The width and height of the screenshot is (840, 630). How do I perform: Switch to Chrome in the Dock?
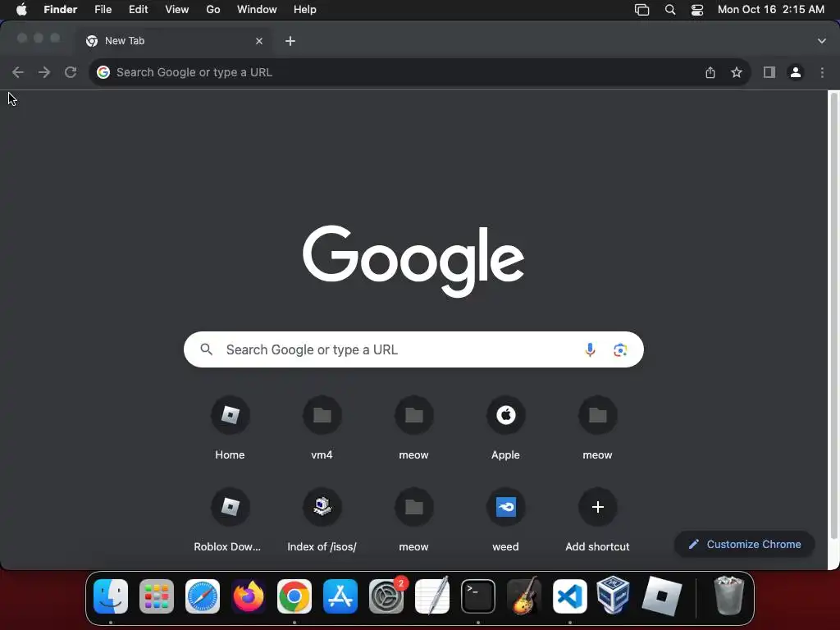294,596
